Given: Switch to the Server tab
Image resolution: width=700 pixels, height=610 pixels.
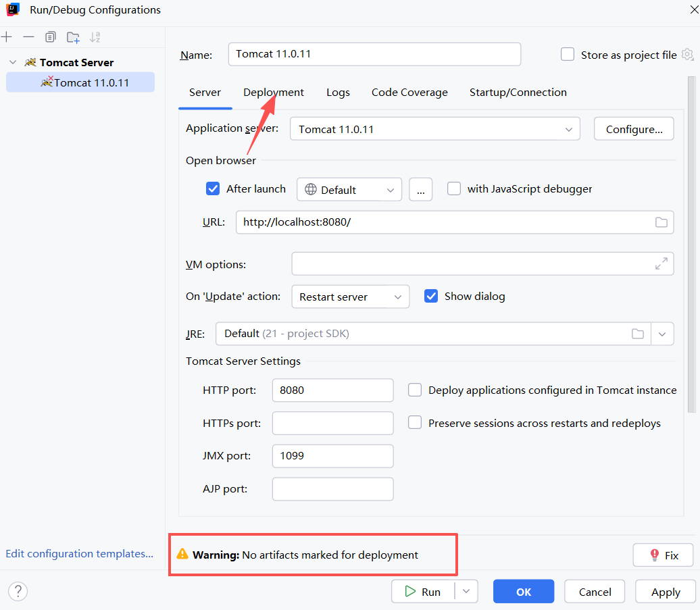Looking at the screenshot, I should (205, 93).
